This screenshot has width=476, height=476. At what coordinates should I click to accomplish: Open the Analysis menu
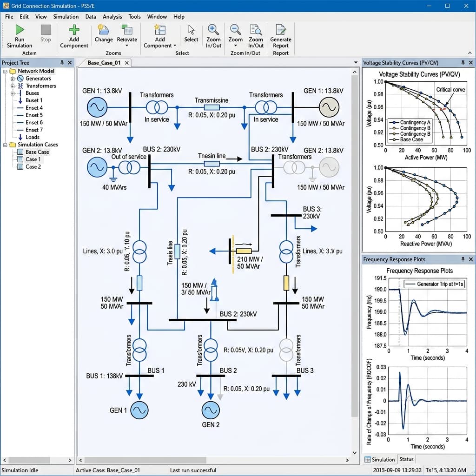[x=112, y=17]
